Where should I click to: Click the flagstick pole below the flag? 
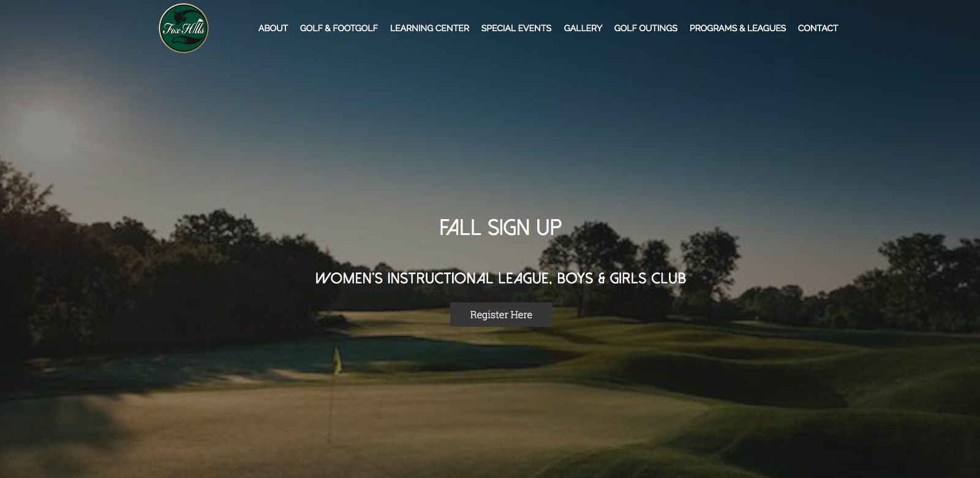[x=331, y=407]
